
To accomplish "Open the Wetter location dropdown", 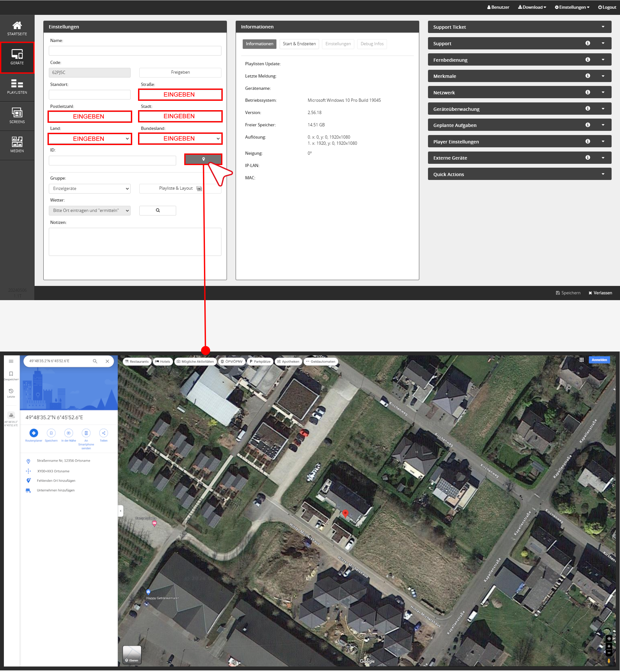I will (90, 211).
